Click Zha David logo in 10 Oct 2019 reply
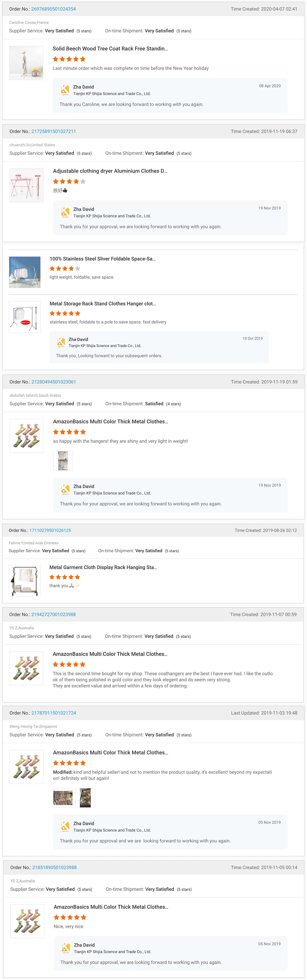 (61, 342)
